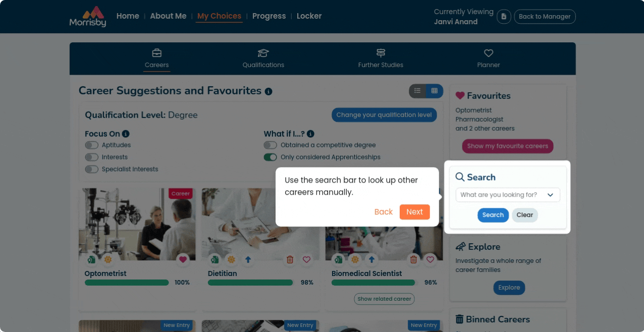Click the info icon beside Focus On
This screenshot has width=644, height=332.
(126, 134)
